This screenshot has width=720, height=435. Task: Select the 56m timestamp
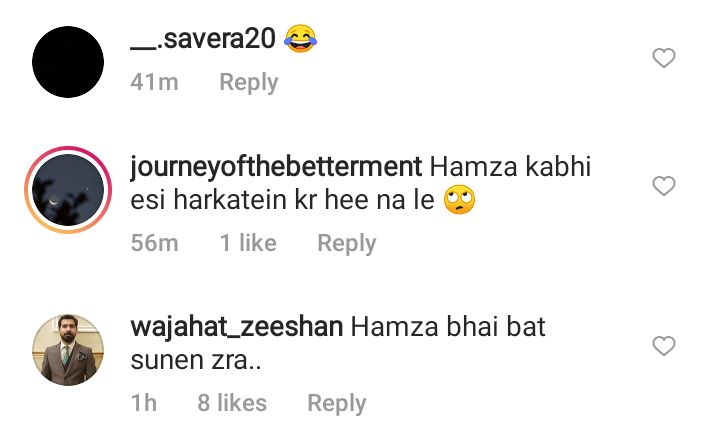[154, 243]
